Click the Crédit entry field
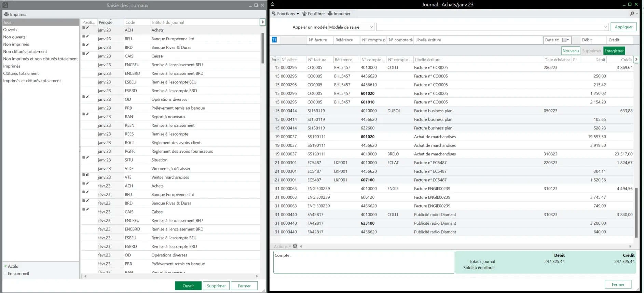Screen dimensions: 644x293 coord(620,40)
